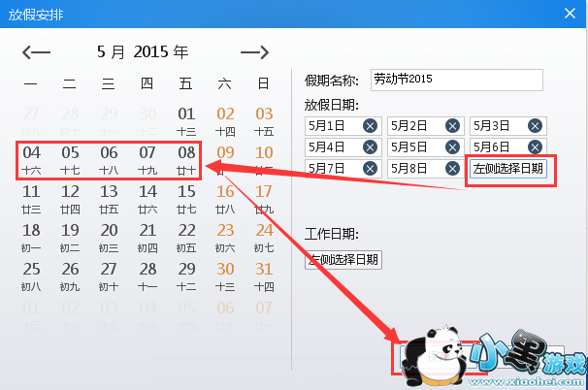
Task: Select May 07 on the calendar
Action: tap(147, 160)
